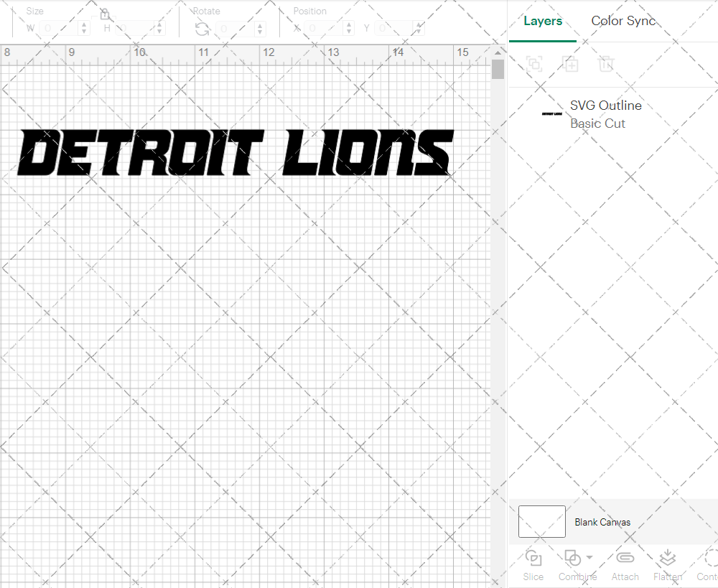This screenshot has height=588, width=718.
Task: Click the width value stepper up arrow
Action: coord(84,24)
